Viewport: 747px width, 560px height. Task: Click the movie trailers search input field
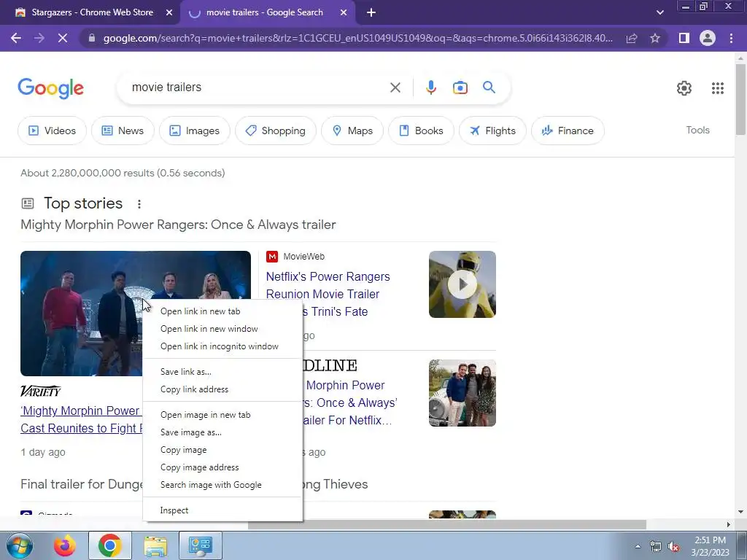[x=258, y=87]
